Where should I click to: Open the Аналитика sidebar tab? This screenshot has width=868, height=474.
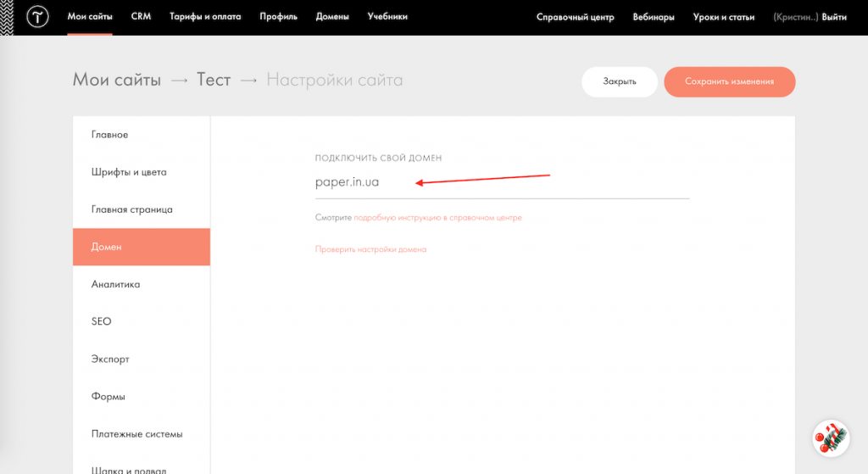pos(116,284)
